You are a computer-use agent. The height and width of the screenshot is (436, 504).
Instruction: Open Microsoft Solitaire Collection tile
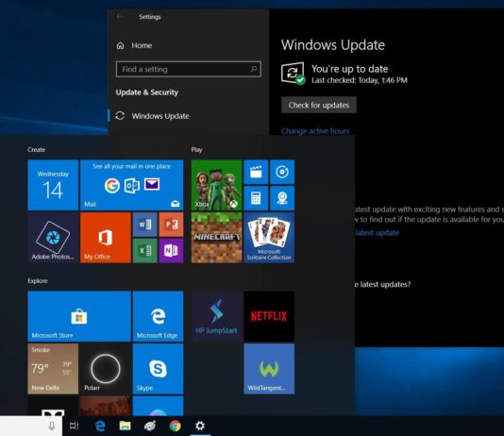(269, 238)
